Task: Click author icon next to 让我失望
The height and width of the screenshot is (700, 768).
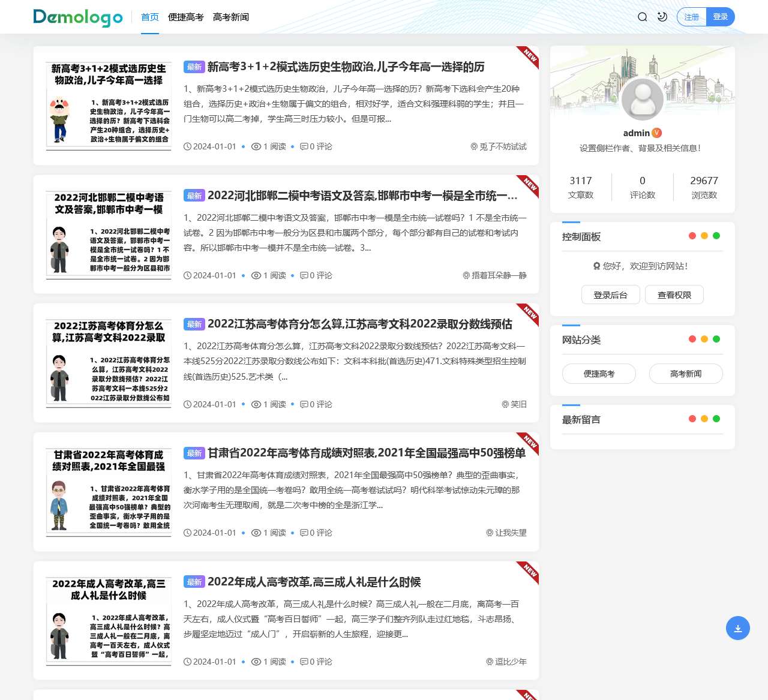Action: [490, 533]
